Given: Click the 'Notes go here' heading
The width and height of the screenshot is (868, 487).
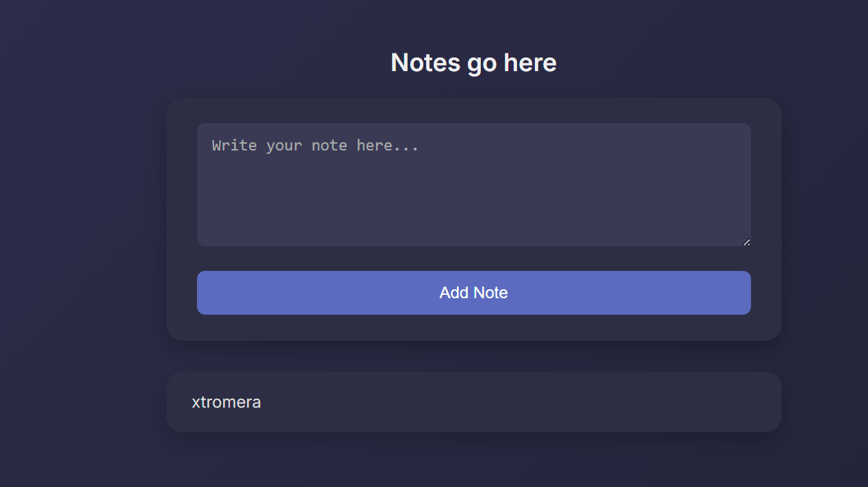Looking at the screenshot, I should [x=473, y=62].
